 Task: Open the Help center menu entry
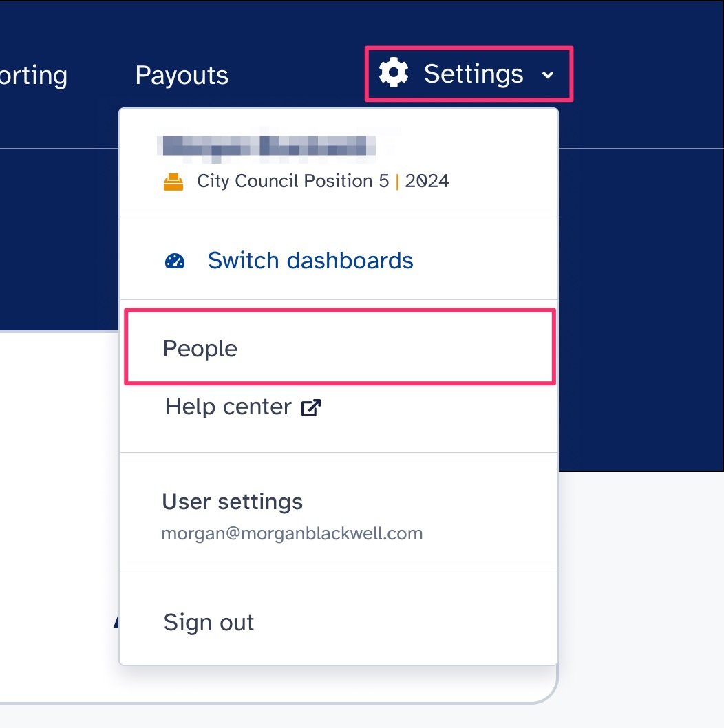[x=228, y=407]
